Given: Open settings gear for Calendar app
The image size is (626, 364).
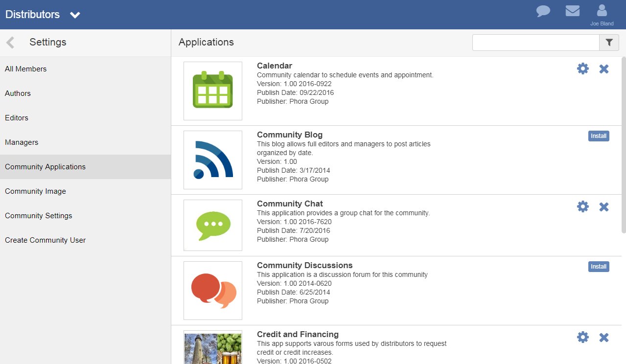Looking at the screenshot, I should coord(583,68).
